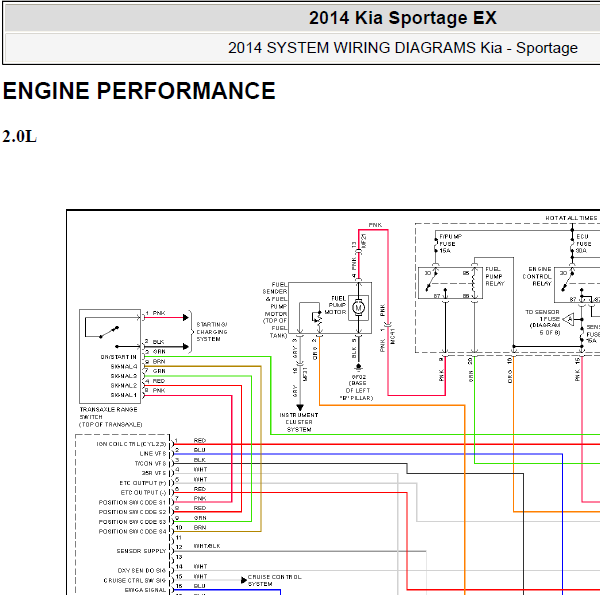The image size is (600, 595).
Task: Click the 'ETC OUTPUT (-)' pin label
Action: tap(143, 492)
